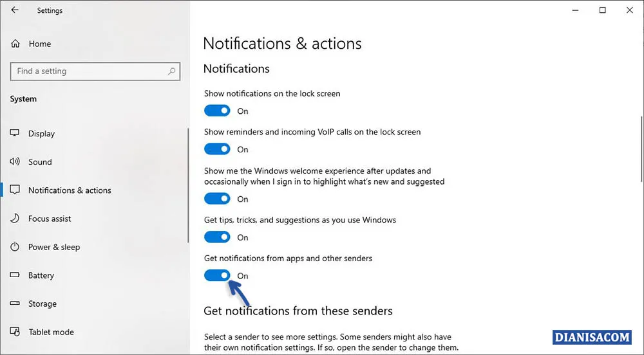Click the search magnifier icon
This screenshot has height=355, width=644.
pyautogui.click(x=172, y=71)
